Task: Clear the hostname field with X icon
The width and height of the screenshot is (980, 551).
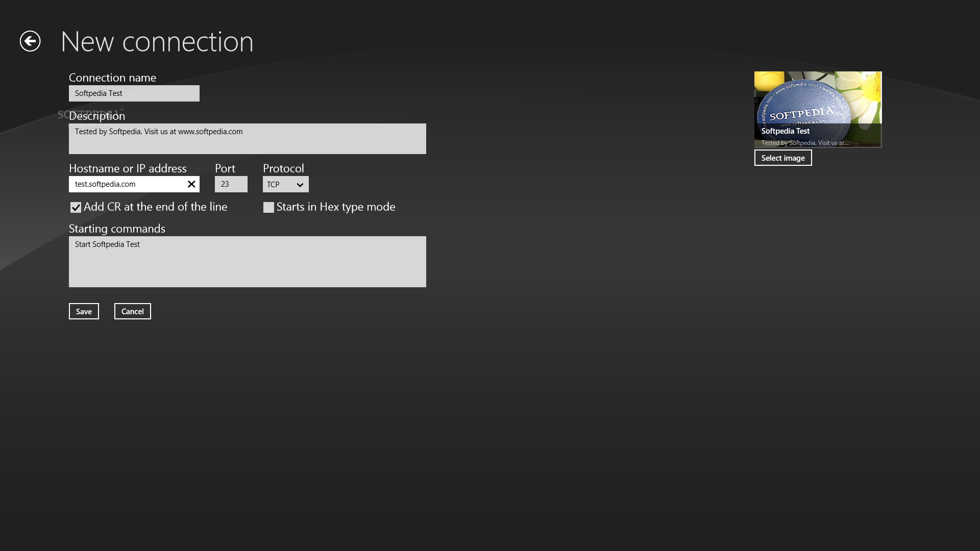Action: click(x=191, y=184)
